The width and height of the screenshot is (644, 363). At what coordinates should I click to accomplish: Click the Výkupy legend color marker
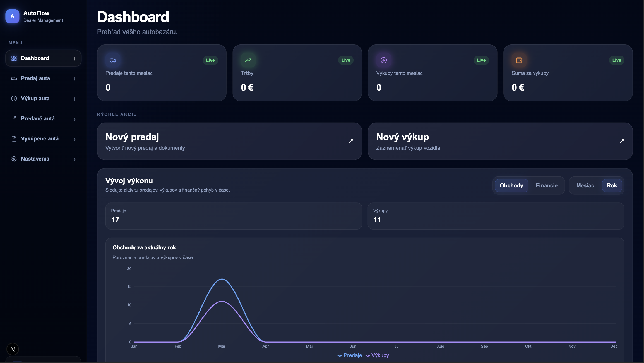click(x=368, y=356)
